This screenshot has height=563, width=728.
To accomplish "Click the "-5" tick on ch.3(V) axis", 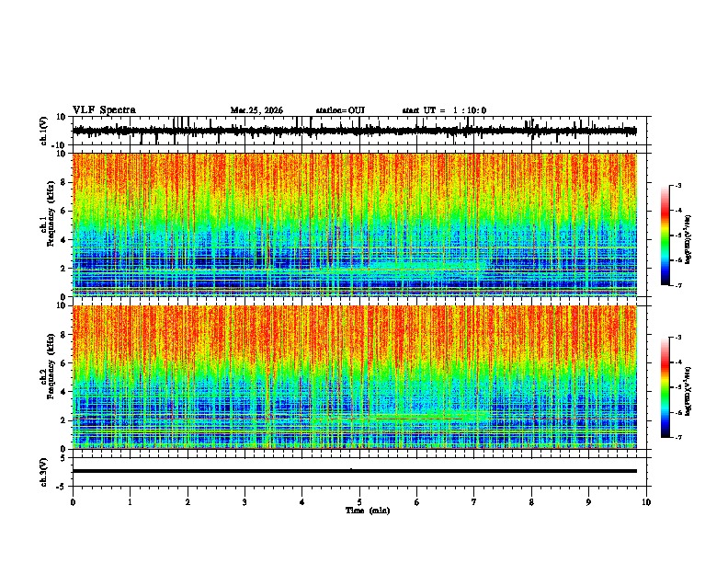I will (x=63, y=487).
